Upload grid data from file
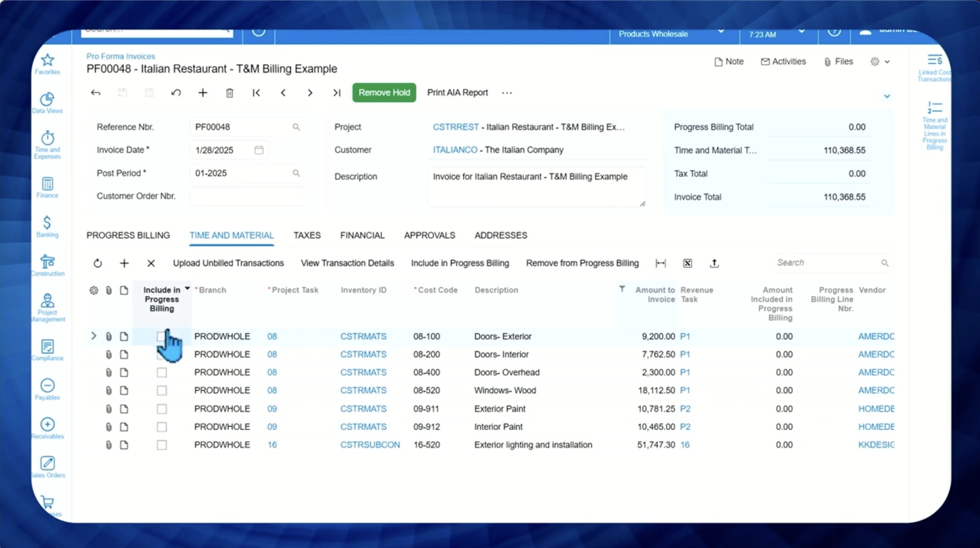This screenshot has width=980, height=548. coord(714,263)
